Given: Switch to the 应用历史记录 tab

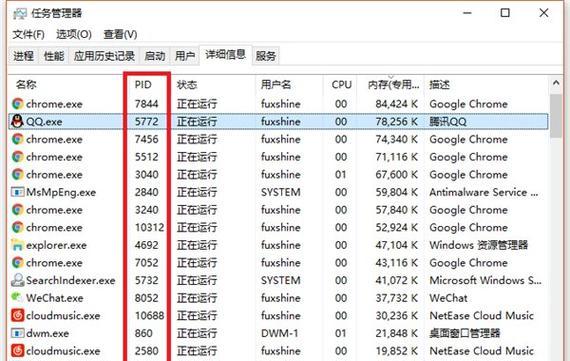Looking at the screenshot, I should 104,56.
